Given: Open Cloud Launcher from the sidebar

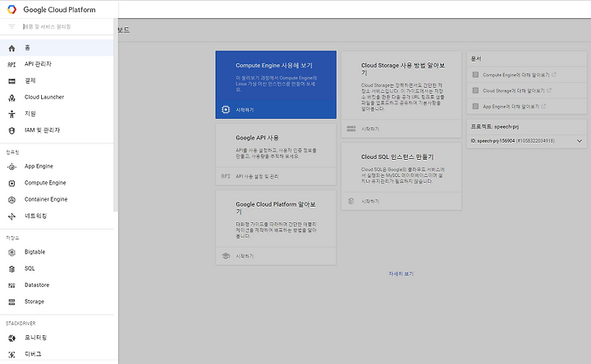Looking at the screenshot, I should 57,97.
